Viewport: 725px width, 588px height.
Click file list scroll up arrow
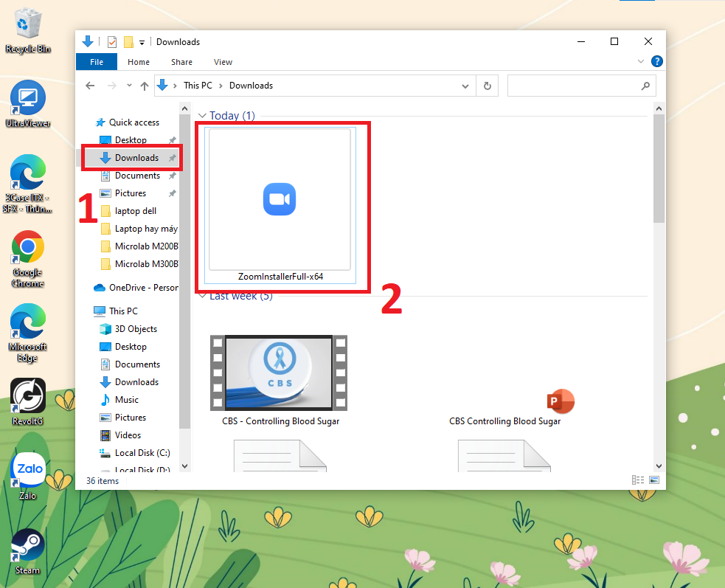click(659, 108)
